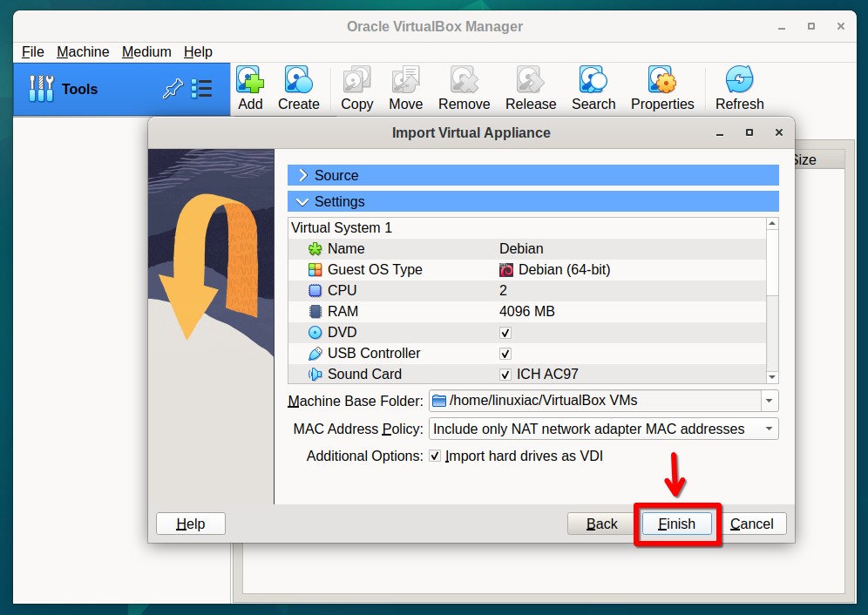Click the Back button
The width and height of the screenshot is (868, 615).
[x=601, y=524]
